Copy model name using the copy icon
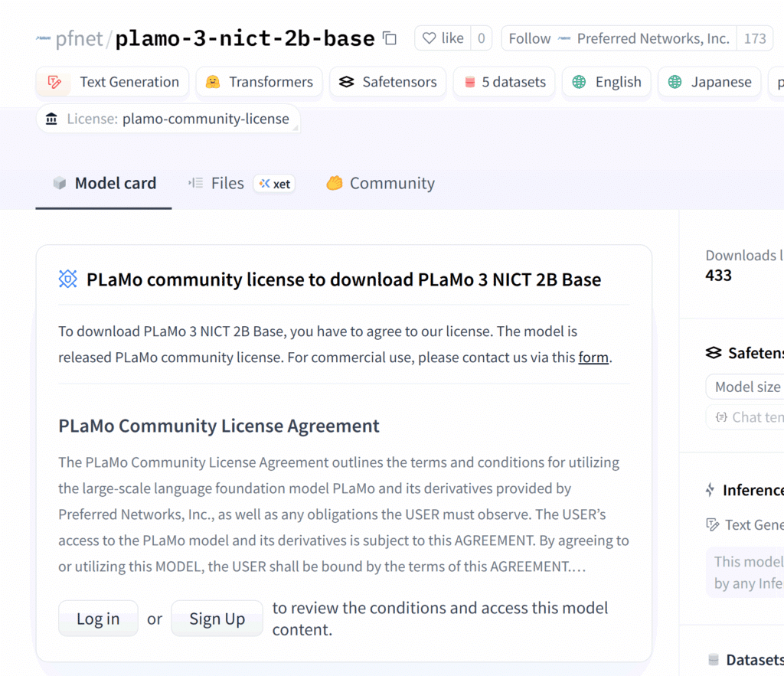The image size is (784, 676). tap(390, 38)
